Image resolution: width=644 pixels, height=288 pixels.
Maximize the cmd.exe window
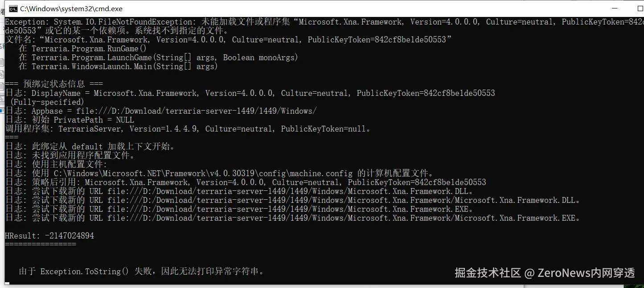(640, 8)
